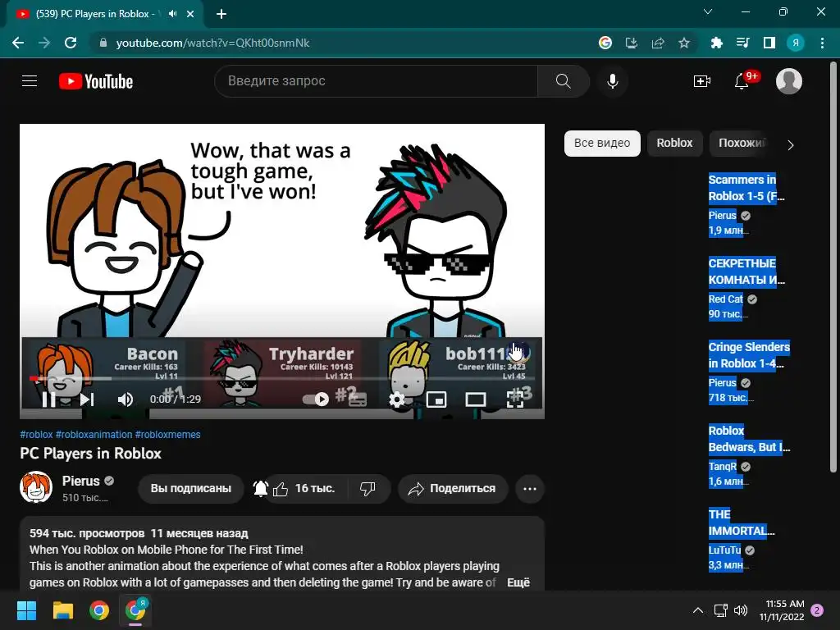Viewport: 840px width, 630px height.
Task: Open the create video camera icon
Action: [702, 81]
